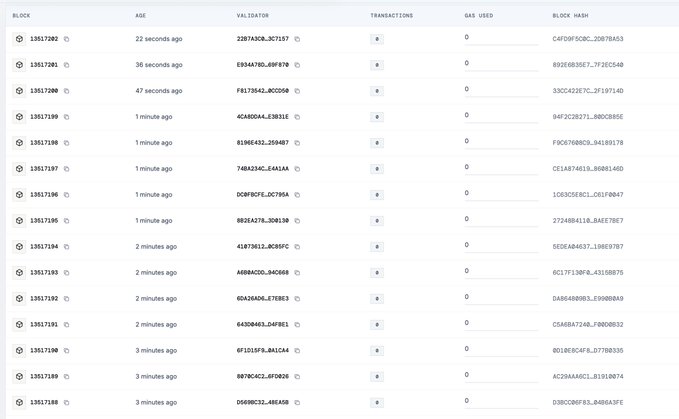Screen dimensions: 679x419
Task: Copy block number 13517195
Action: (66, 221)
